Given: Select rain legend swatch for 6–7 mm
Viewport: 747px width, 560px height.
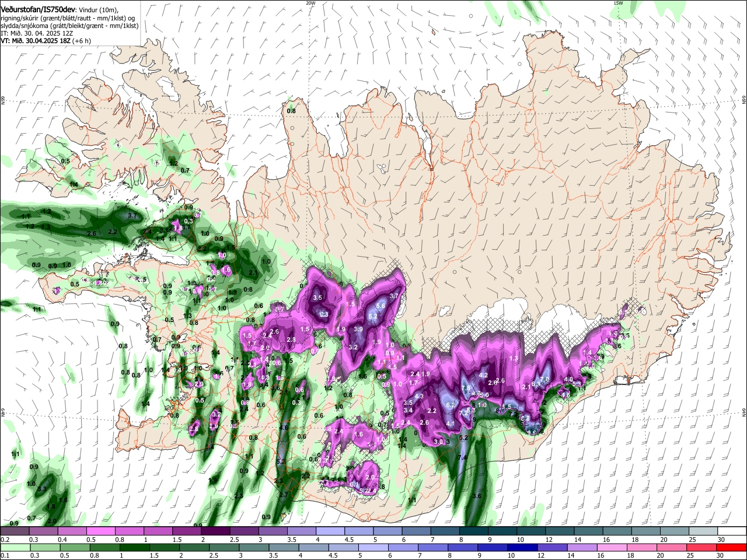Looking at the screenshot, I should pyautogui.click(x=403, y=547).
